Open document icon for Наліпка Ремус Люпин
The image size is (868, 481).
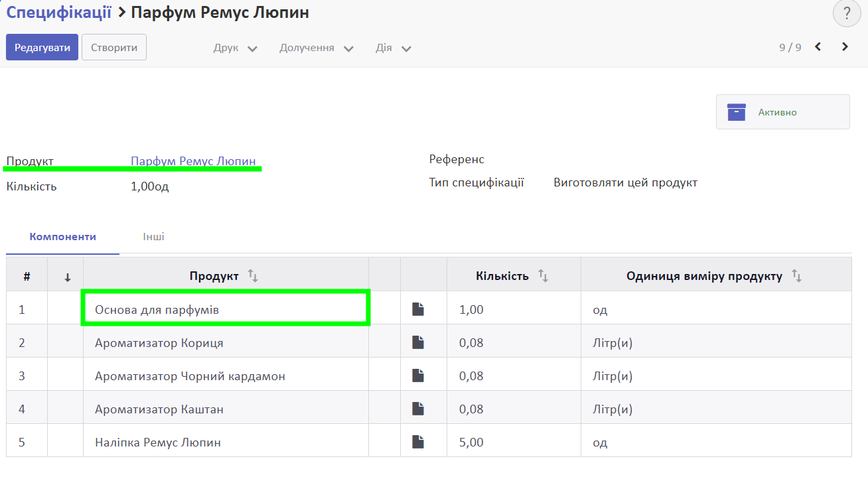pyautogui.click(x=418, y=441)
